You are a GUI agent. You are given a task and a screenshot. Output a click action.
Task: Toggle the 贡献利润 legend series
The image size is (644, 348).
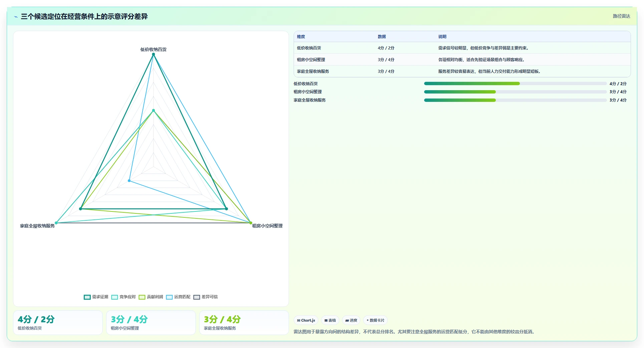(x=151, y=297)
